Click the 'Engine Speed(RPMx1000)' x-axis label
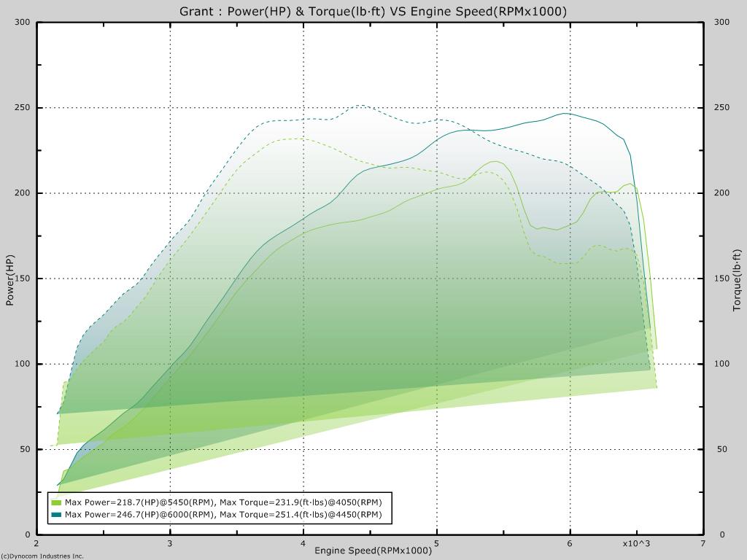The height and width of the screenshot is (560, 747). pos(373,551)
